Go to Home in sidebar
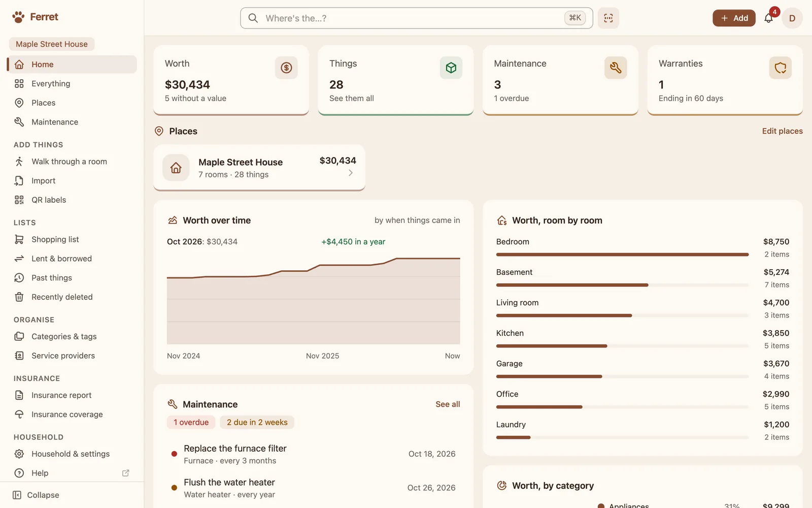 pos(72,65)
